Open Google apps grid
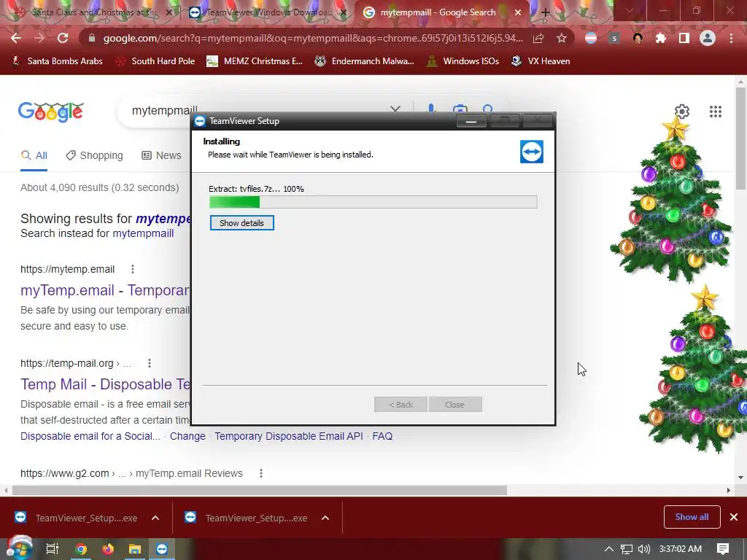 pyautogui.click(x=715, y=112)
